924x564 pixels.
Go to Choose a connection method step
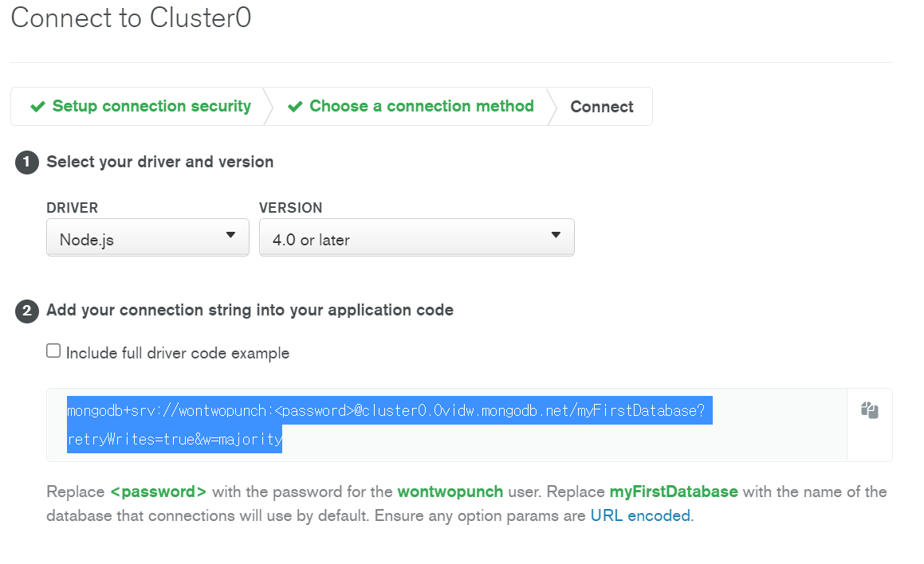click(421, 106)
